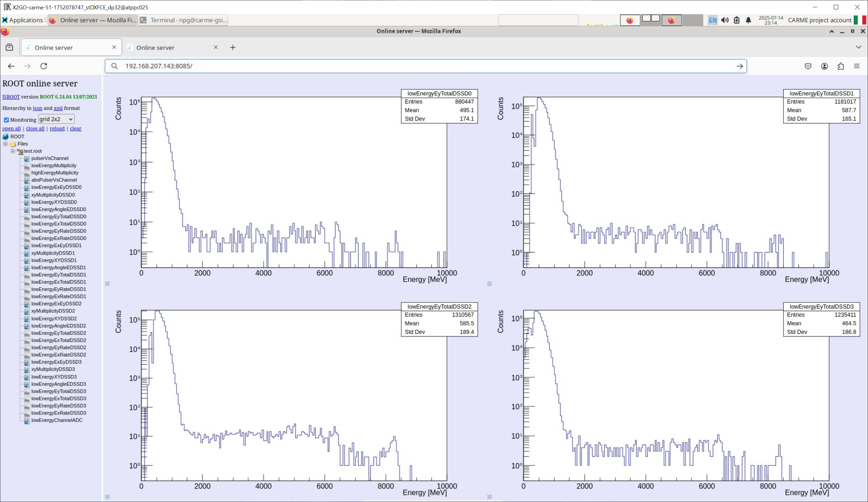Click the Firefox reload page icon

pos(44,66)
